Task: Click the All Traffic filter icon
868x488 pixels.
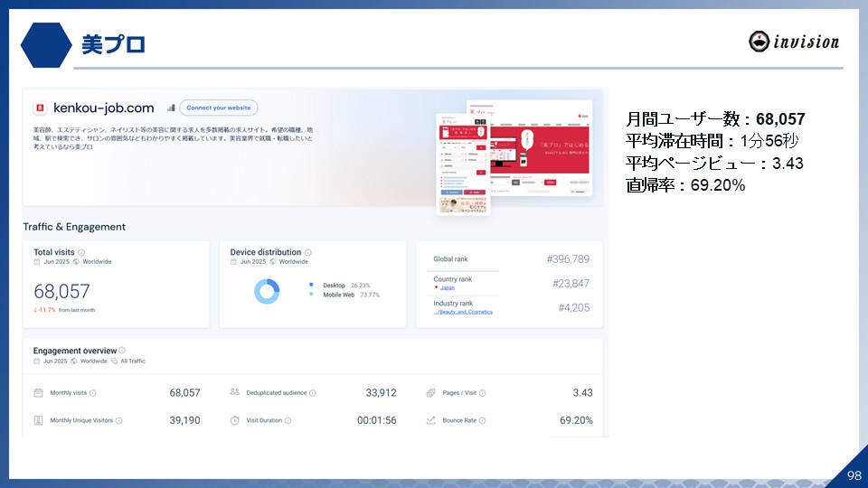Action: click(x=114, y=361)
